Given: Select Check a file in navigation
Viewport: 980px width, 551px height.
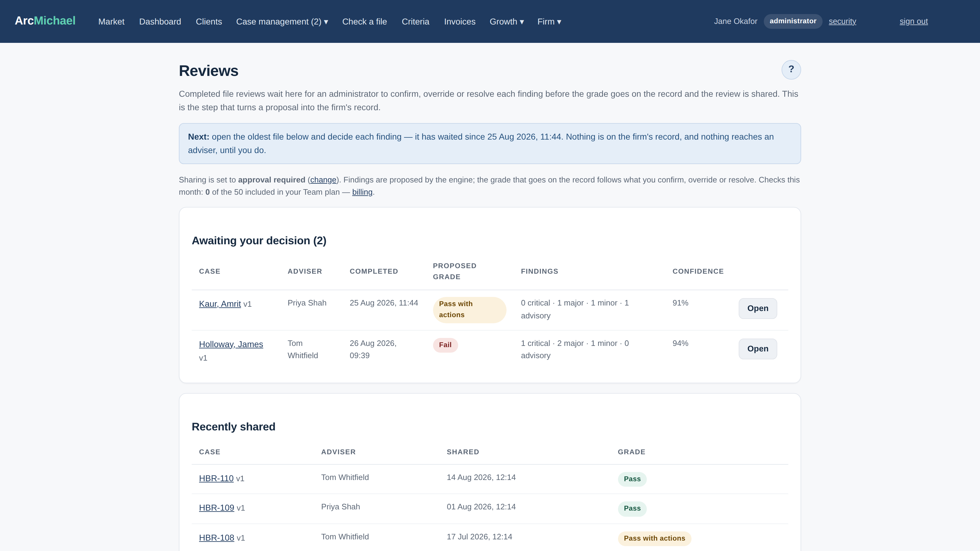Looking at the screenshot, I should pyautogui.click(x=364, y=22).
